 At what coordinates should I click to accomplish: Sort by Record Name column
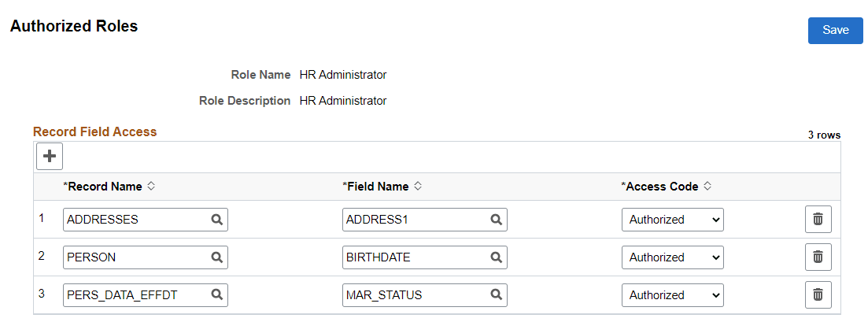pos(151,187)
